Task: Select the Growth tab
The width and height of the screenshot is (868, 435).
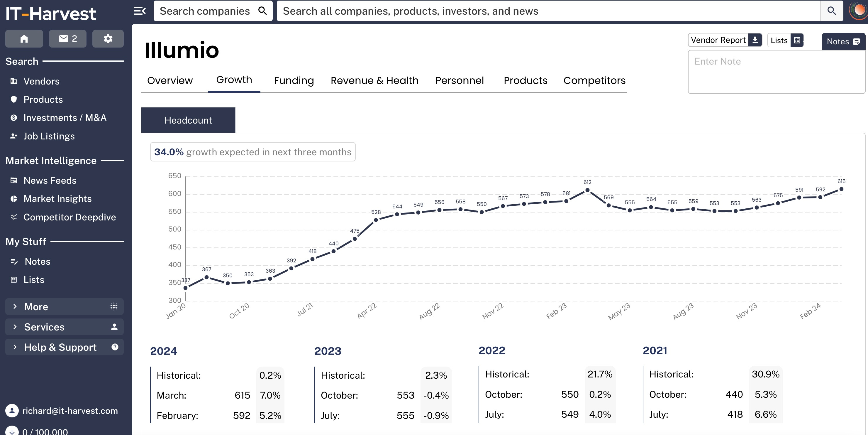Action: tap(234, 80)
